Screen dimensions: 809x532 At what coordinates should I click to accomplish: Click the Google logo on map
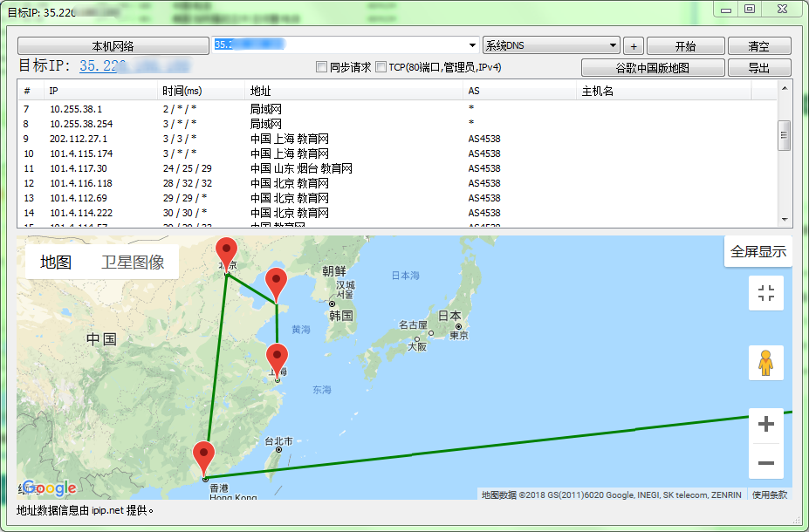(50, 488)
